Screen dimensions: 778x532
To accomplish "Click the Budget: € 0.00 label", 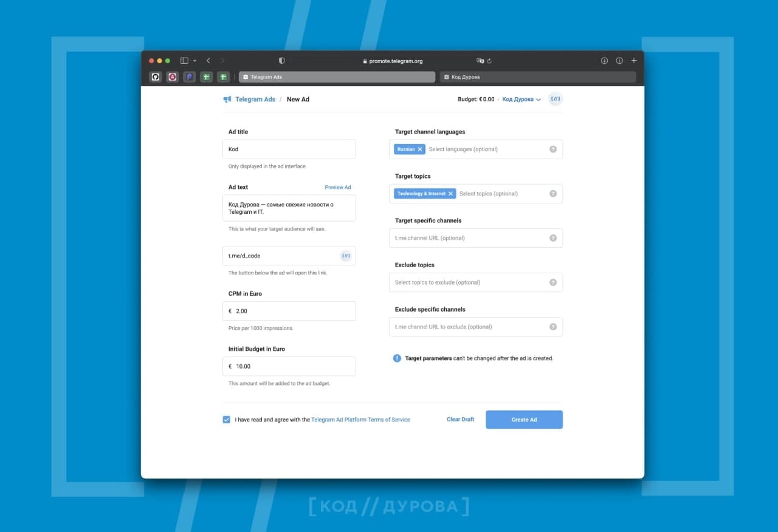I will click(x=476, y=99).
